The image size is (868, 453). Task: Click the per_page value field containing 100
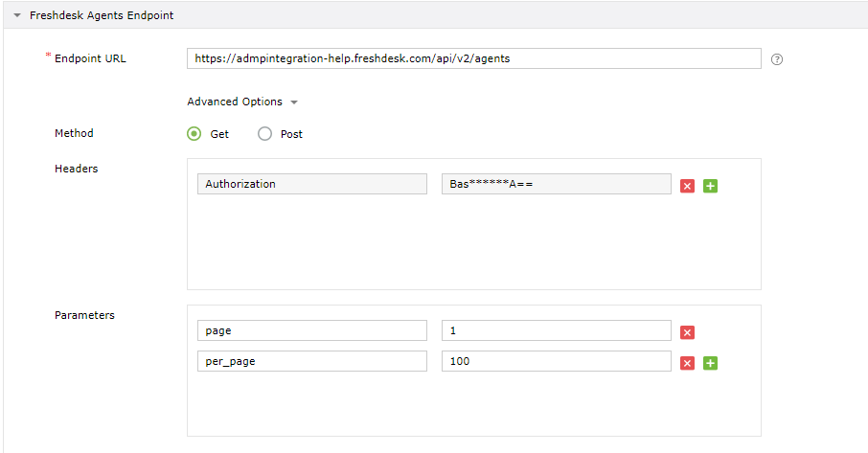pos(557,361)
